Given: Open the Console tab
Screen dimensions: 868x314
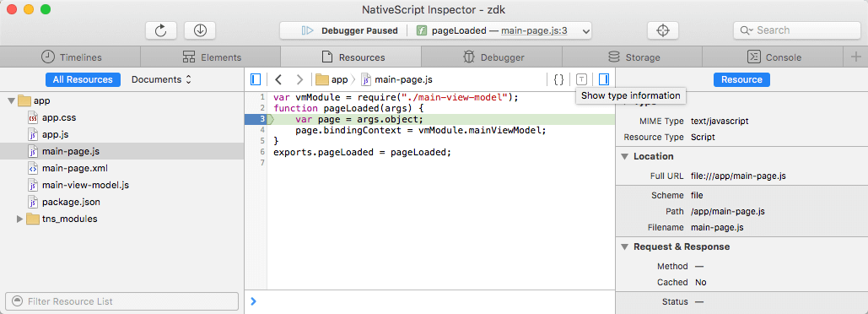Looking at the screenshot, I should tap(773, 57).
